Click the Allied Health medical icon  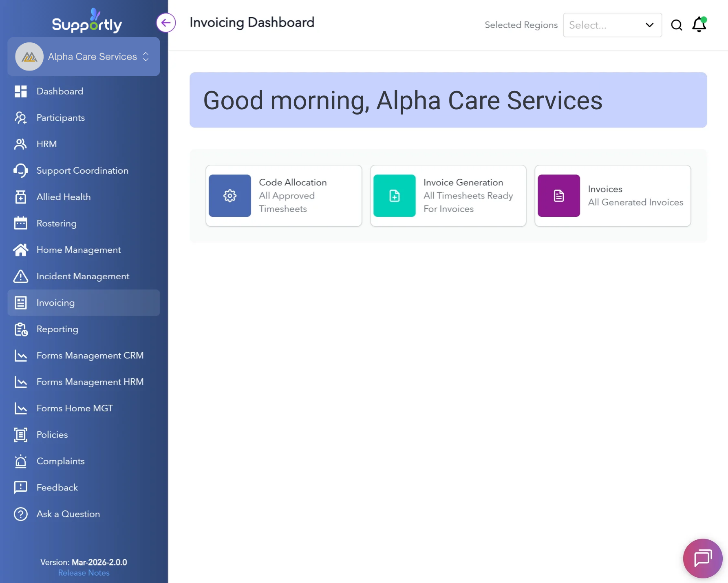tap(21, 197)
